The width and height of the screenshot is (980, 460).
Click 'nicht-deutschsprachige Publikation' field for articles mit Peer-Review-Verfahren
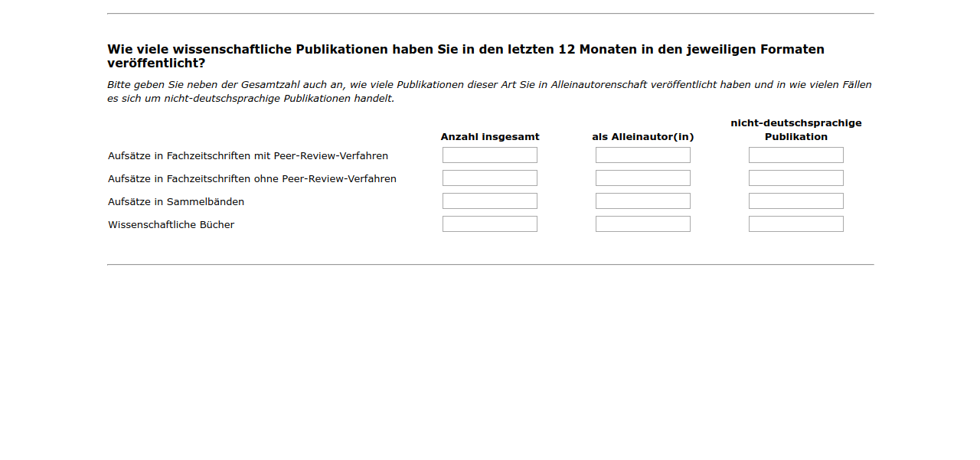tap(796, 155)
